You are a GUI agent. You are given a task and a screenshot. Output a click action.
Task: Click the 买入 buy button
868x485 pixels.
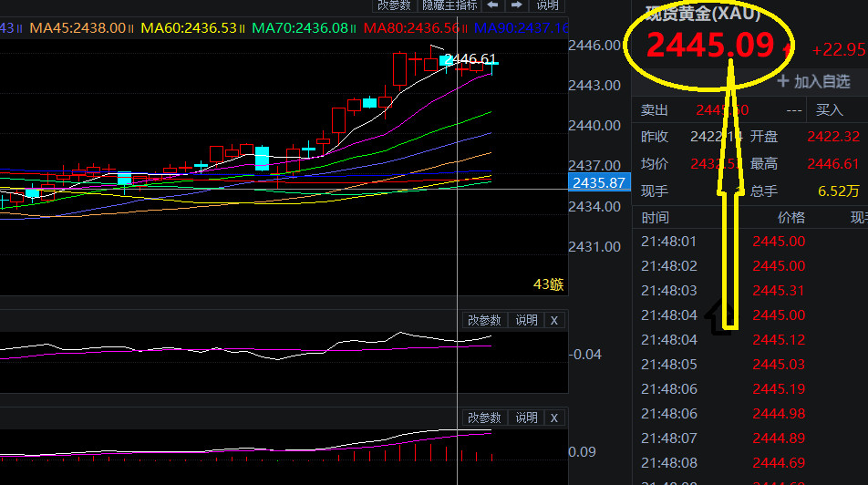(x=829, y=110)
